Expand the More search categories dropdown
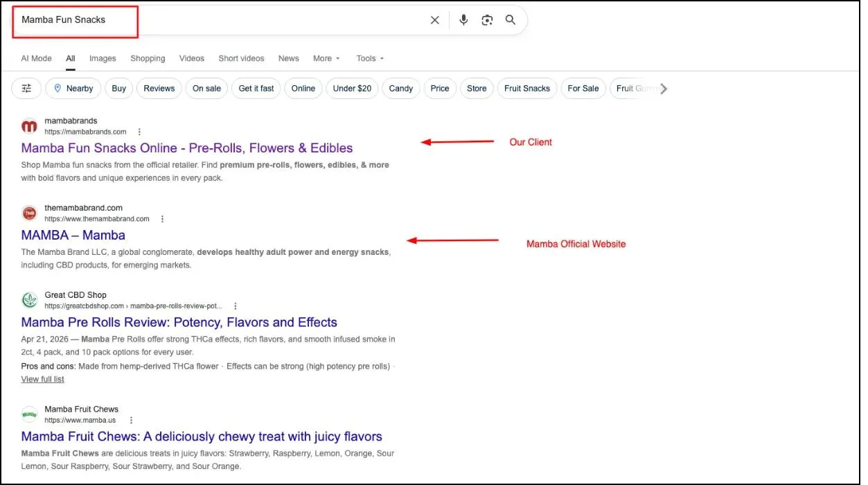868x485 pixels. [x=326, y=59]
